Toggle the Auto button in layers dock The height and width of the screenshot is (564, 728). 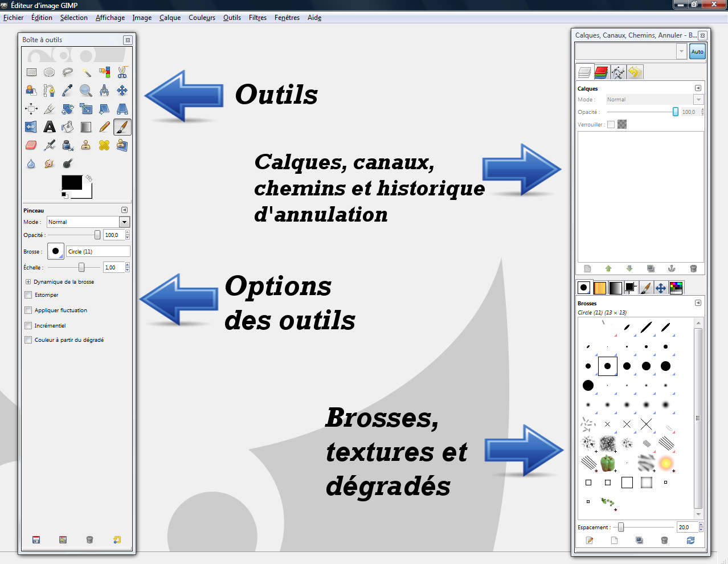697,51
